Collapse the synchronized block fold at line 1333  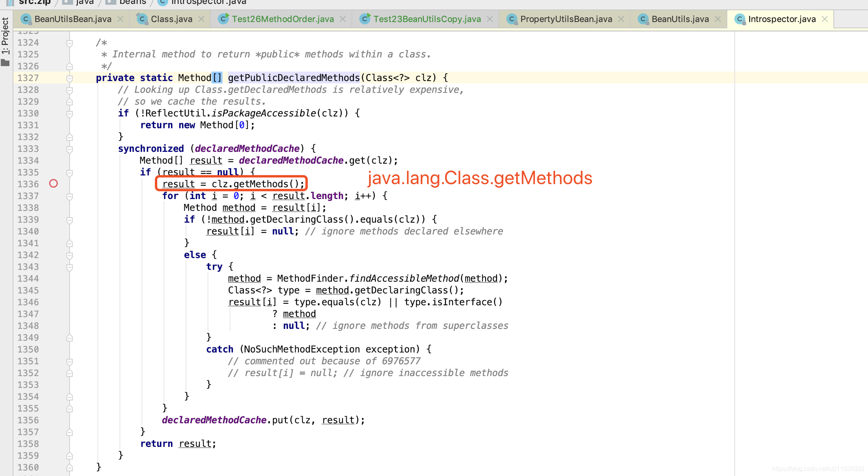70,149
